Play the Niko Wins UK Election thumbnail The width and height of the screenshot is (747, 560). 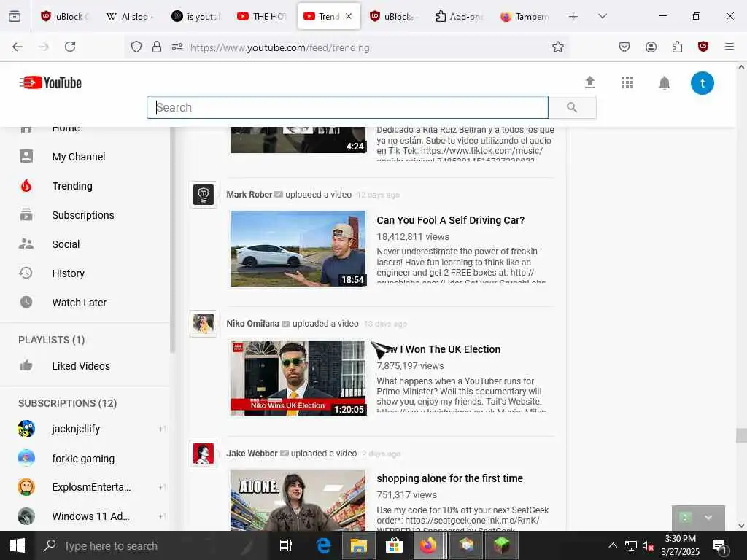click(298, 378)
